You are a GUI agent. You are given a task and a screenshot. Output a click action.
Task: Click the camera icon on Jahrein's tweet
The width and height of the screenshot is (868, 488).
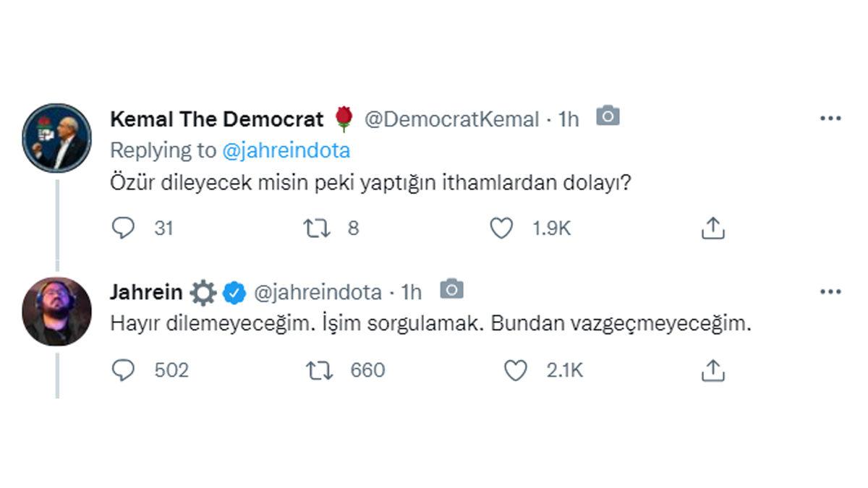[x=451, y=290]
